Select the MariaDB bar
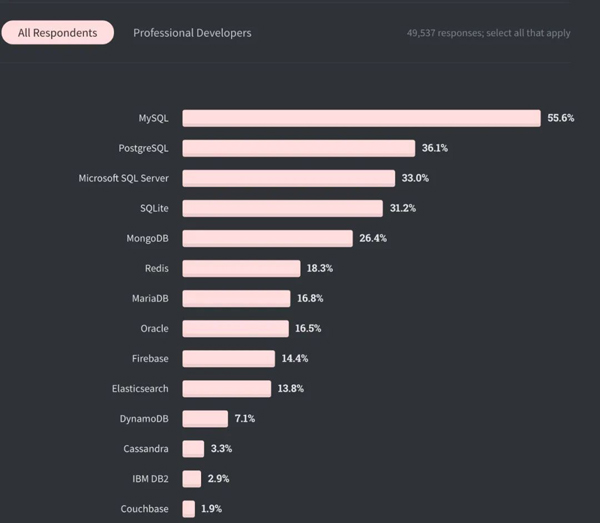The image size is (600, 523). coord(236,298)
